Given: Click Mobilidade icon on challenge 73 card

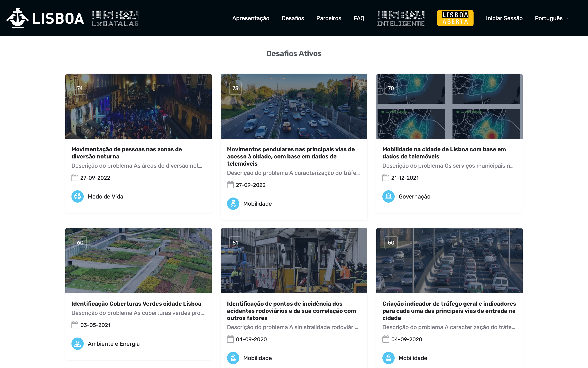Looking at the screenshot, I should pyautogui.click(x=233, y=203).
